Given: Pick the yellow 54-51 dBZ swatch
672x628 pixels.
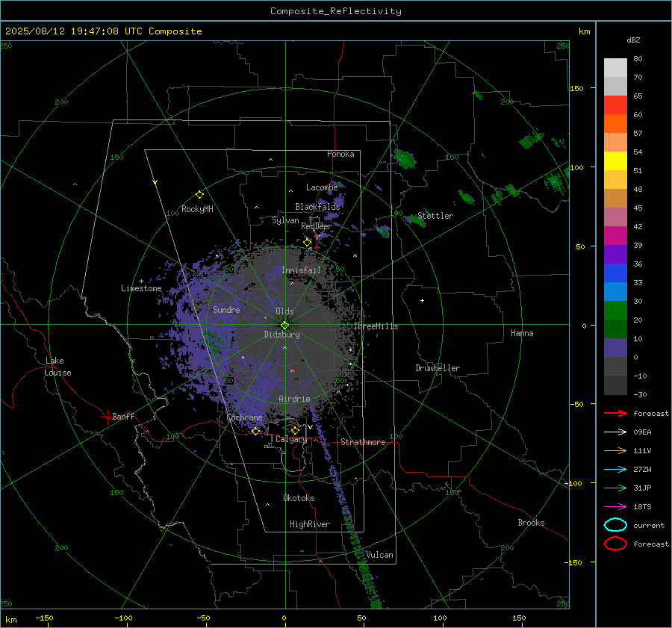Looking at the screenshot, I should click(x=615, y=161).
